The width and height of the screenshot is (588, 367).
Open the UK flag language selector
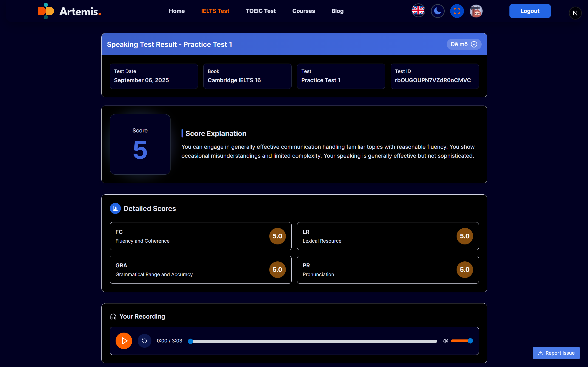[x=418, y=11]
